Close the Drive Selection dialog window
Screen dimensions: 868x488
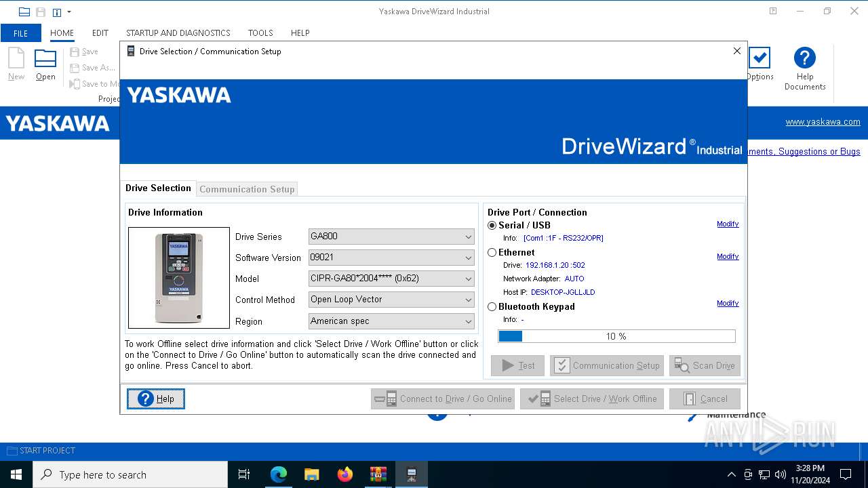(737, 51)
